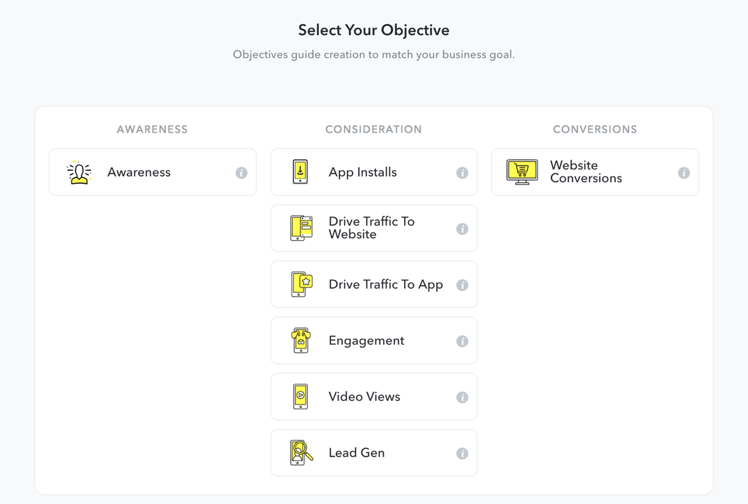The height and width of the screenshot is (504, 748).
Task: Click the Drive Traffic To Website icon
Action: (301, 228)
